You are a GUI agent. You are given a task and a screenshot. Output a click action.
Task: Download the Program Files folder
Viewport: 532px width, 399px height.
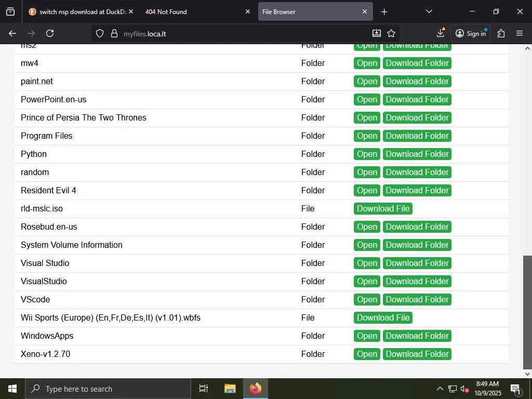point(417,136)
